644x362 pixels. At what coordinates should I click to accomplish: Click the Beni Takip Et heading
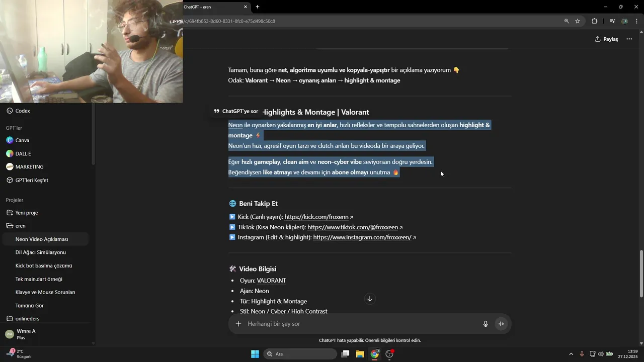(258, 204)
